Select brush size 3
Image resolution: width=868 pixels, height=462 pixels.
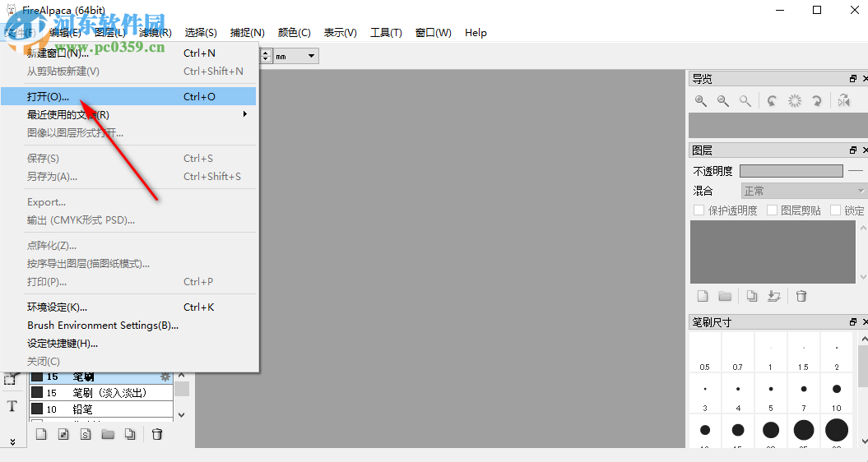pos(705,393)
